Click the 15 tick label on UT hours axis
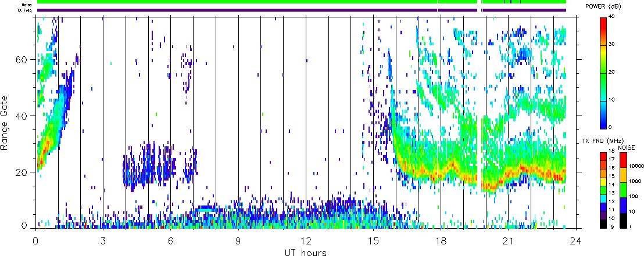 [373, 240]
